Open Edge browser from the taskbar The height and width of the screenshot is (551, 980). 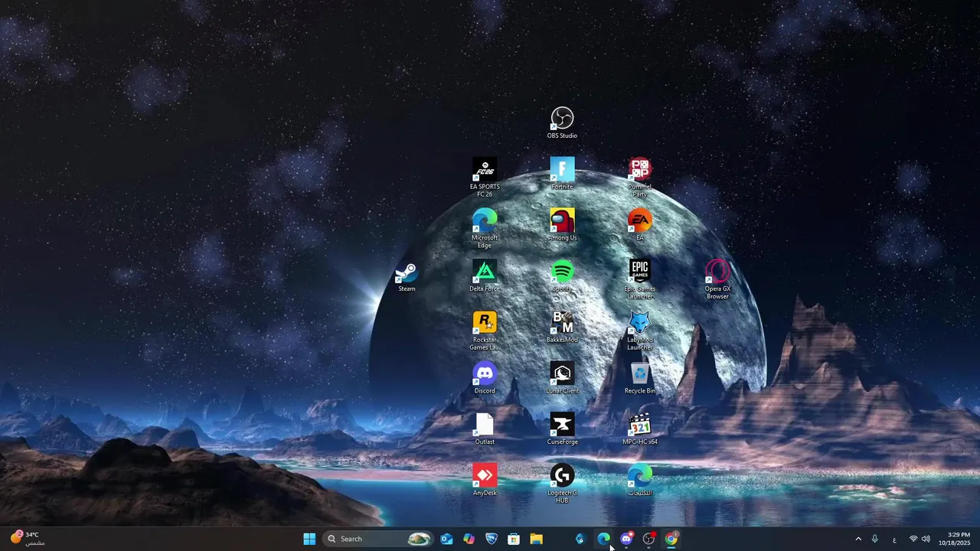click(603, 539)
